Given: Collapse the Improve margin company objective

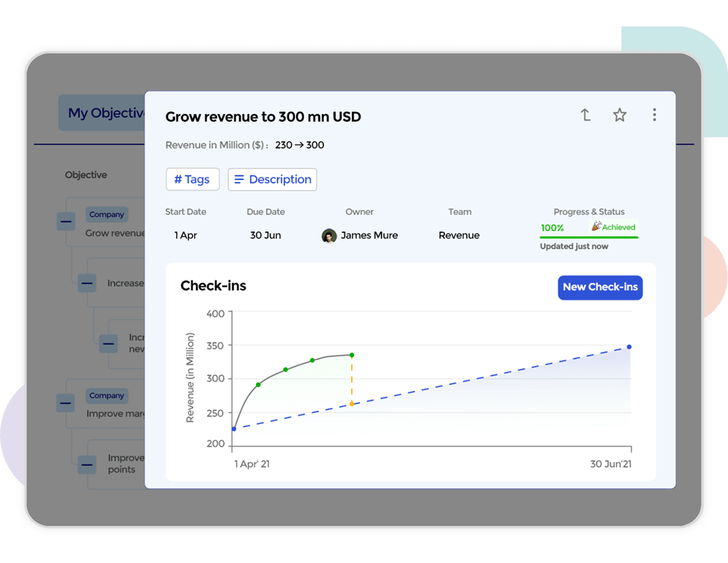Looking at the screenshot, I should (x=65, y=403).
